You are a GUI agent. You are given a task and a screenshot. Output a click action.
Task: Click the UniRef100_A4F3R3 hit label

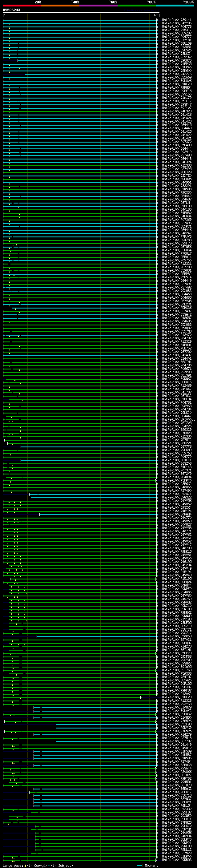[x=176, y=111]
